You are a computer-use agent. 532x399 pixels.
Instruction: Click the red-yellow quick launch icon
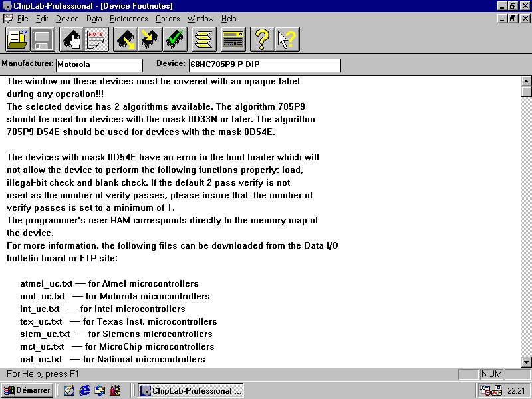[x=115, y=390]
